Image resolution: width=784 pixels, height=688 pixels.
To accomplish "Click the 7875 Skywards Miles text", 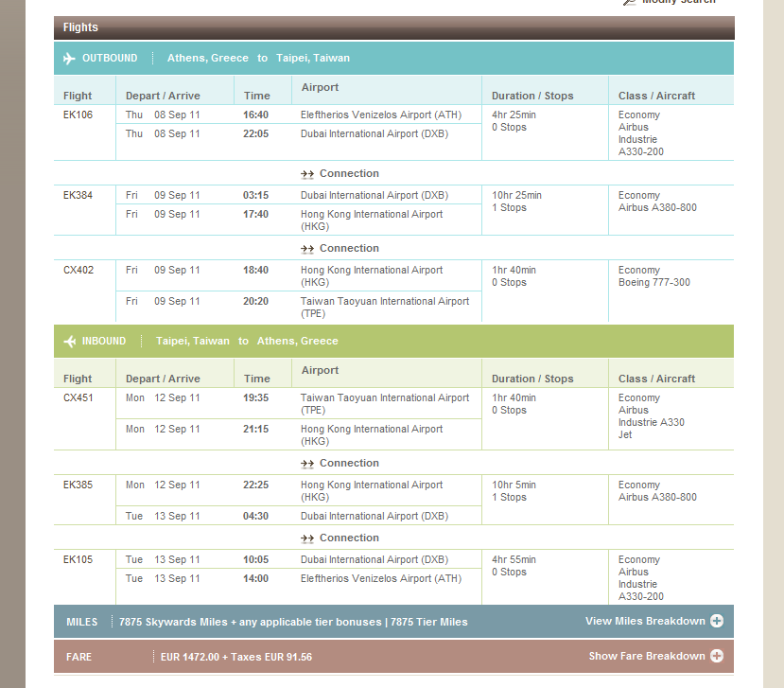I will pyautogui.click(x=173, y=622).
